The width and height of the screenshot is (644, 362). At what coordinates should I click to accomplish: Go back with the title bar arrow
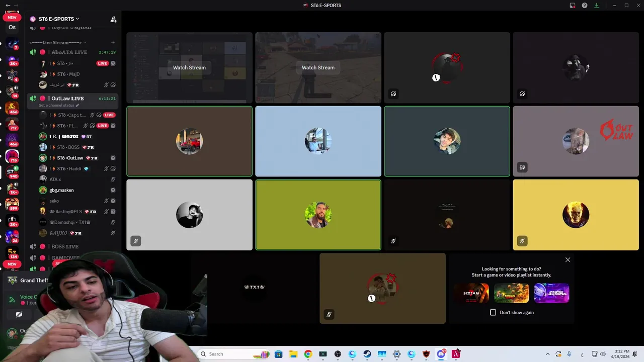(8, 5)
